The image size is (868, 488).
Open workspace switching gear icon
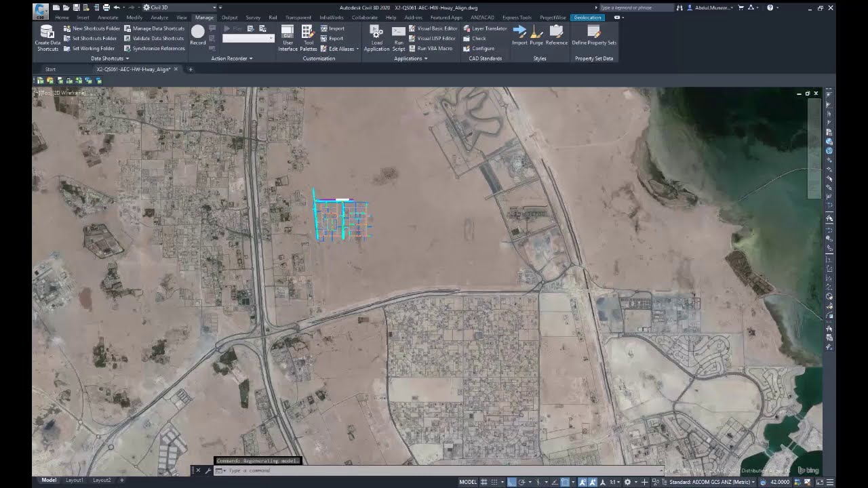click(x=628, y=482)
